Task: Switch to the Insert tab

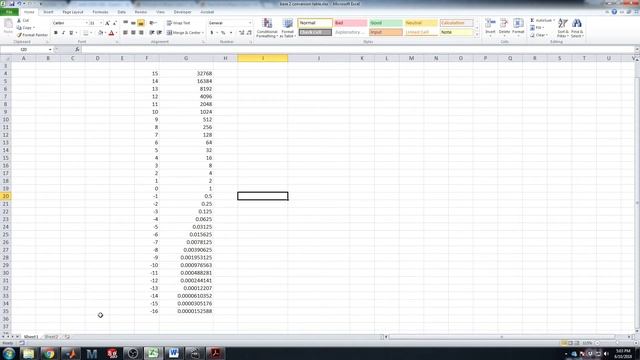Action: 48,12
